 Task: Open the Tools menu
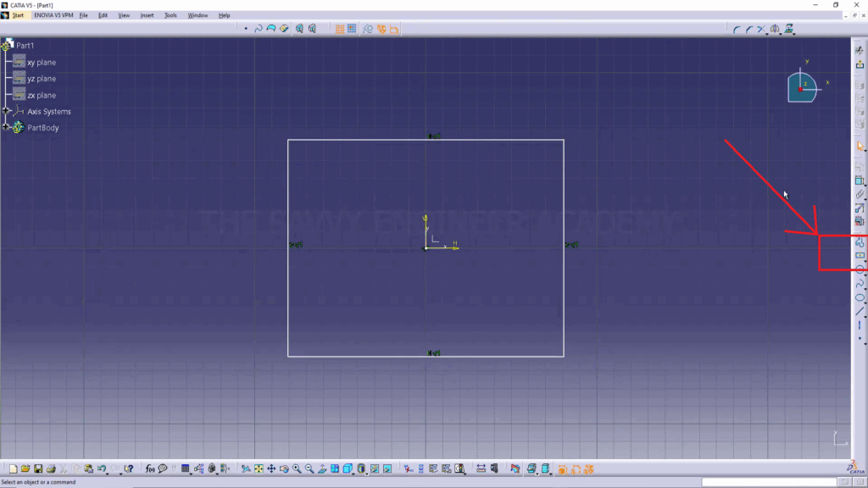coord(170,15)
